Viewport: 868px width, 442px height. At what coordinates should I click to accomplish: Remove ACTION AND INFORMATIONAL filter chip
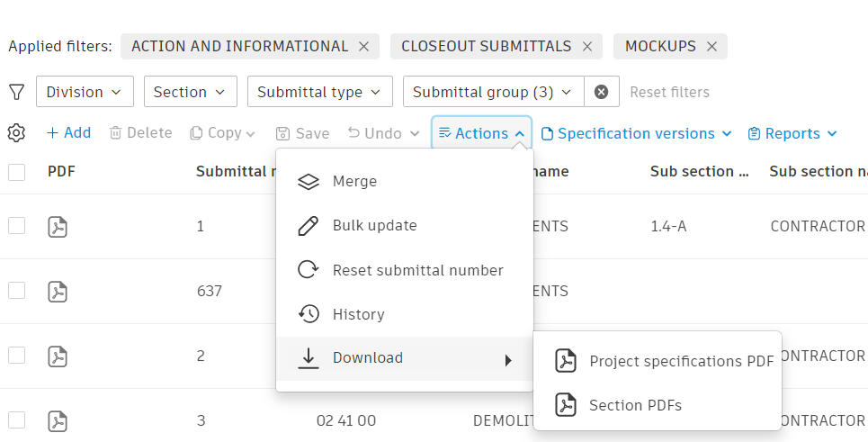[363, 47]
